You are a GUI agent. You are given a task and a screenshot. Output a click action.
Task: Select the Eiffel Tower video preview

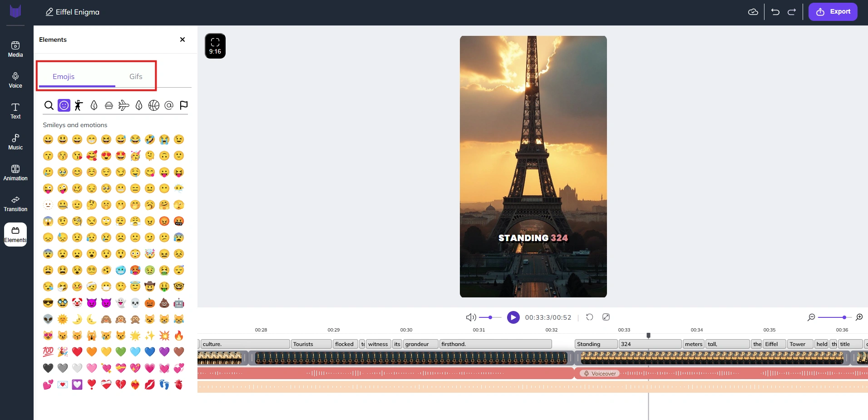(533, 167)
